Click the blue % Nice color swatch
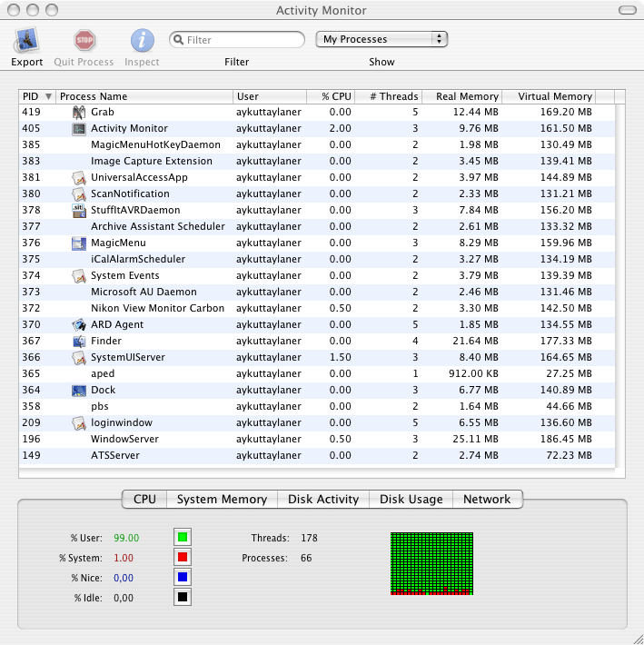The width and height of the screenshot is (644, 645). click(x=183, y=577)
